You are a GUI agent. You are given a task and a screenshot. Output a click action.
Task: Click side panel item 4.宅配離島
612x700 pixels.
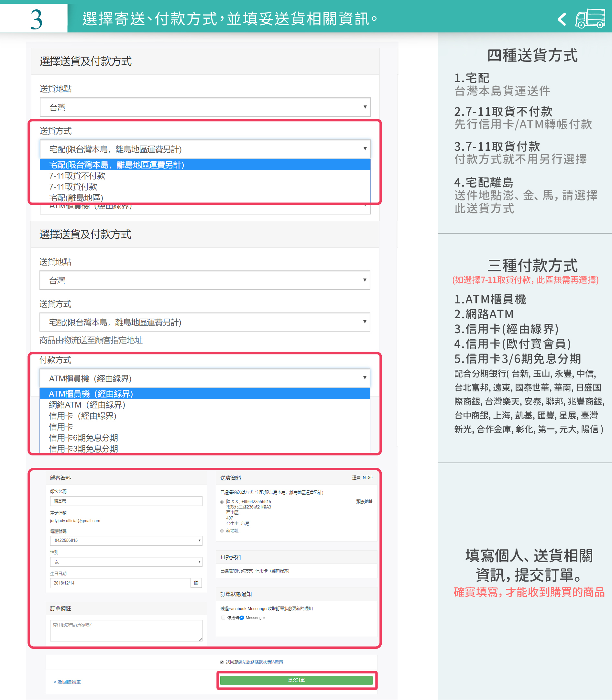coord(484,182)
